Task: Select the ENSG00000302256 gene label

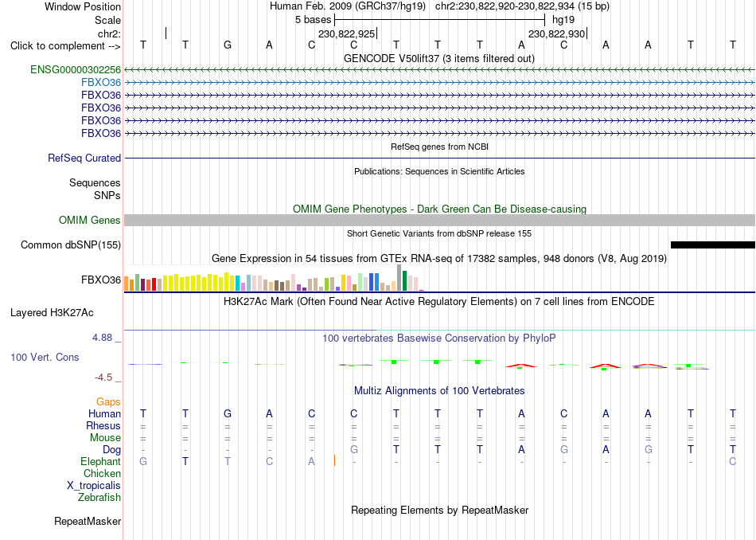Action: tap(76, 69)
